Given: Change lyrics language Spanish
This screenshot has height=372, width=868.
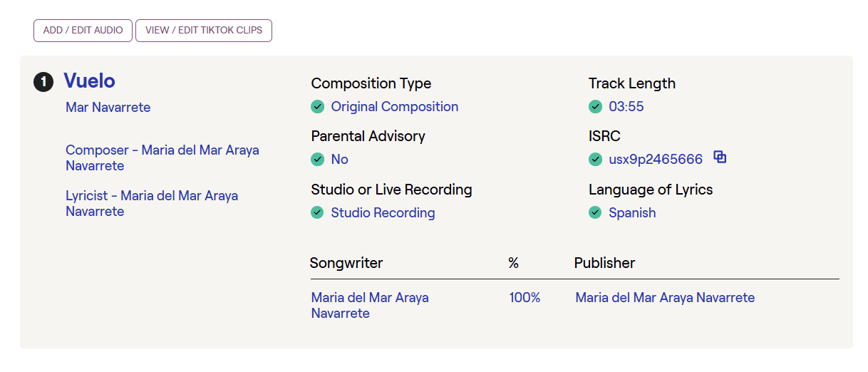Looking at the screenshot, I should pos(632,212).
